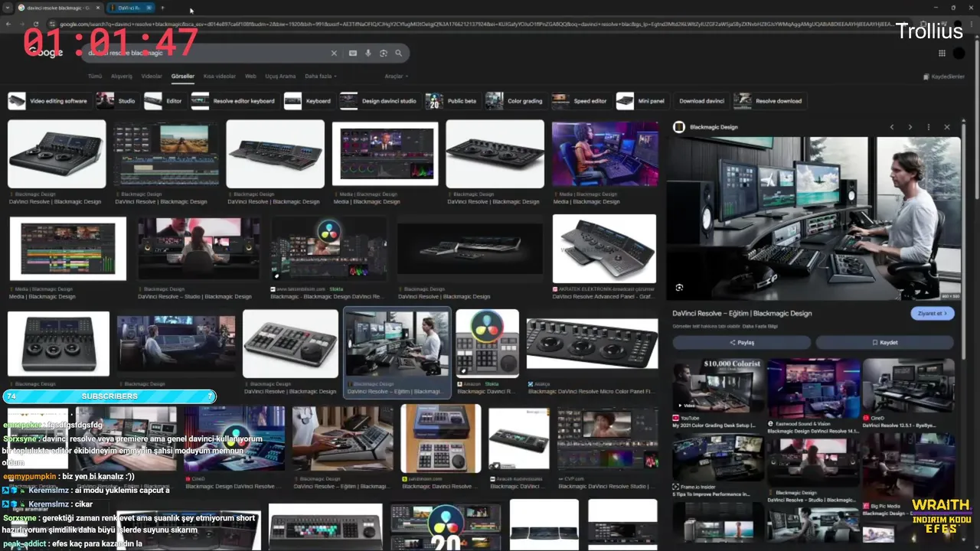Select the 'Keyboard' filter chip
The height and width of the screenshot is (551, 980).
click(309, 101)
